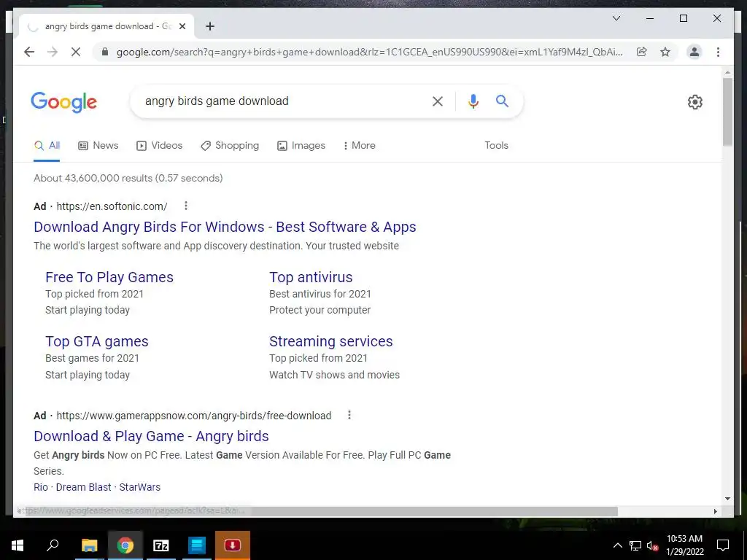Image resolution: width=747 pixels, height=560 pixels.
Task: Click the network status tray icon
Action: 635,545
